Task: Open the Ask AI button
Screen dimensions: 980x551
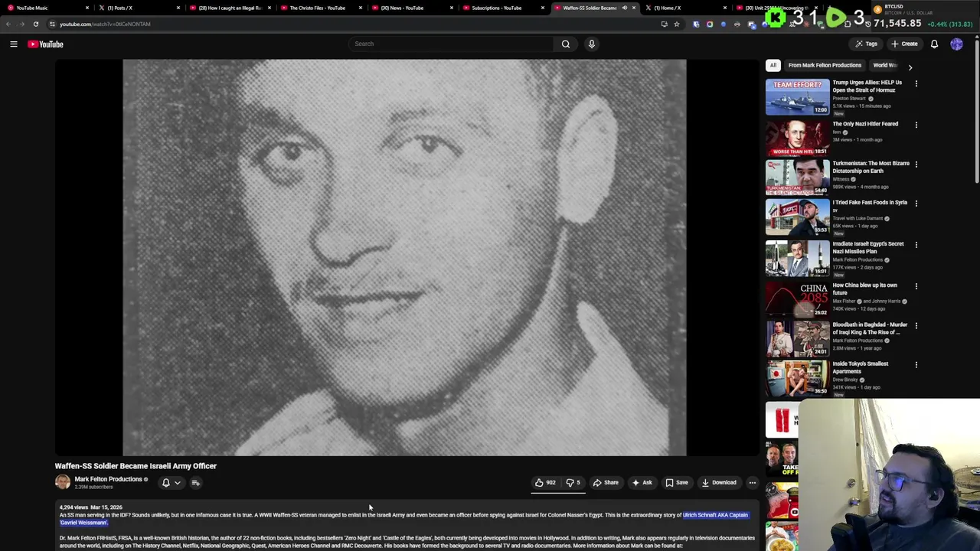Action: [x=642, y=483]
